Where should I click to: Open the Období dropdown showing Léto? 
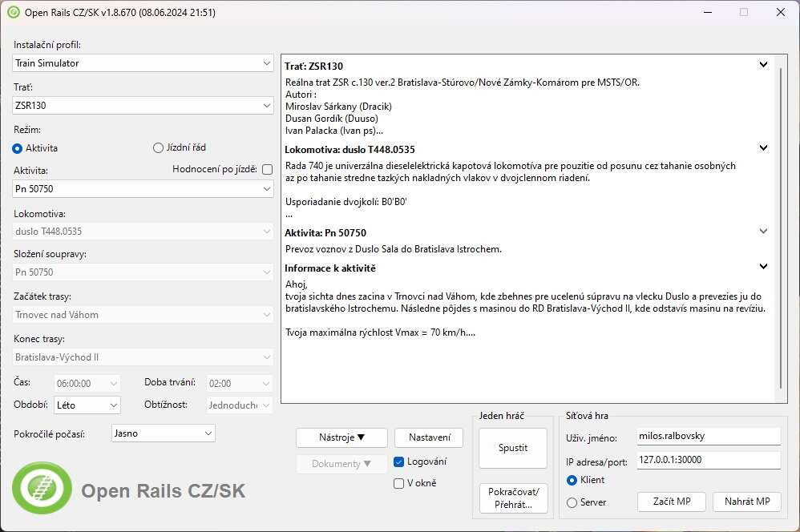click(87, 405)
